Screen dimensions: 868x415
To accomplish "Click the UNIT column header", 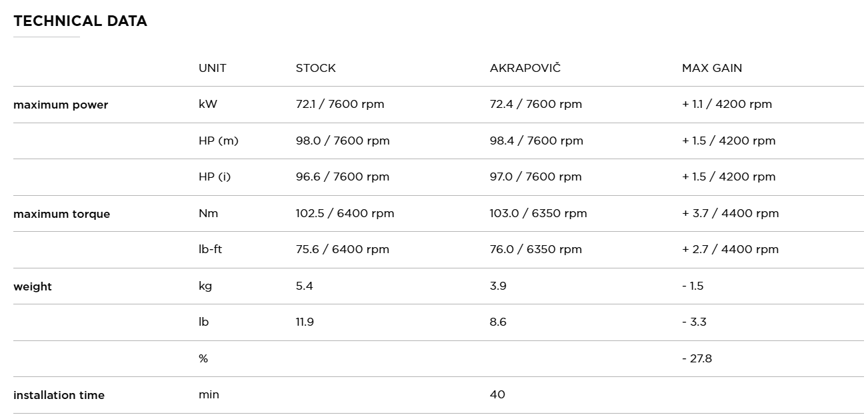I will click(212, 68).
